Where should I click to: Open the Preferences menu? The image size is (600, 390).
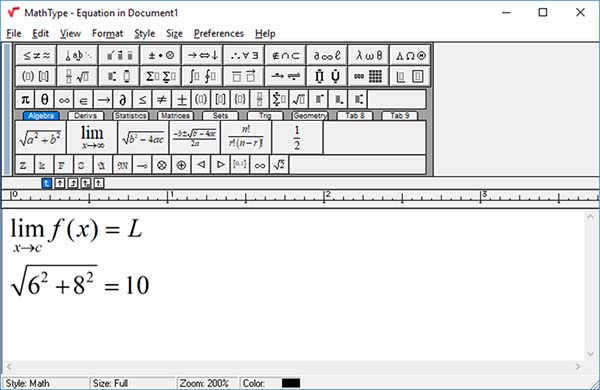[219, 34]
